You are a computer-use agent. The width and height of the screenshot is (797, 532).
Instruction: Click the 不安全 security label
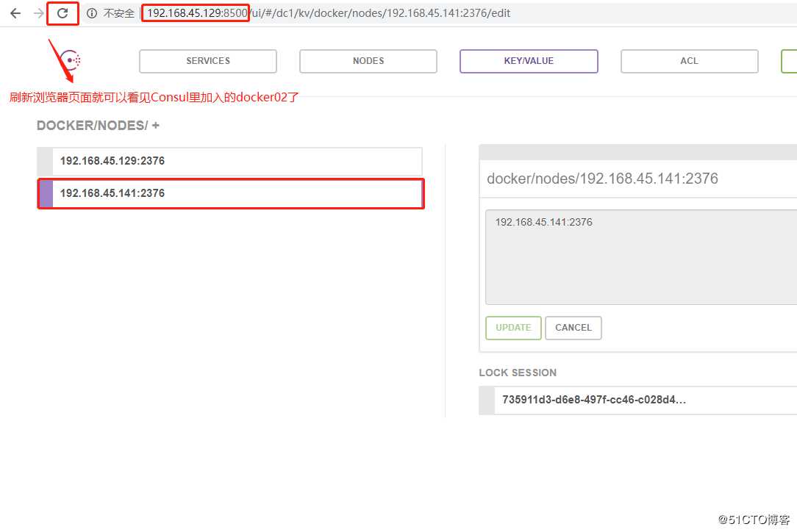[119, 13]
